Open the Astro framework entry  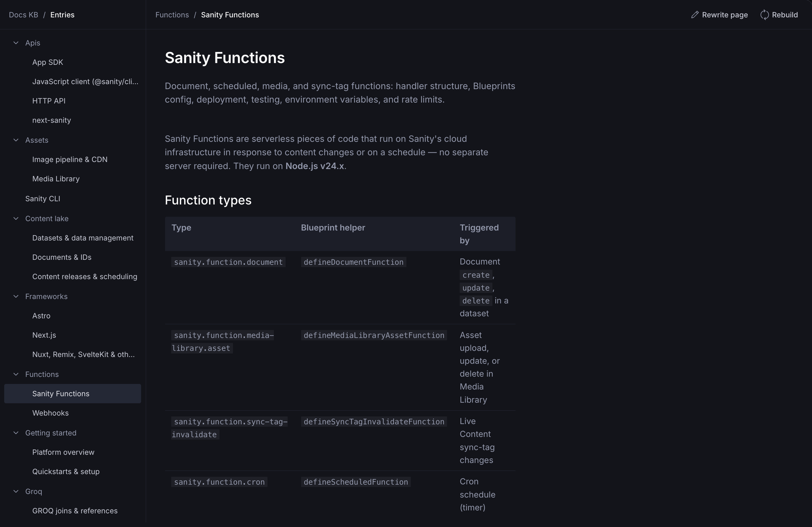72,316
